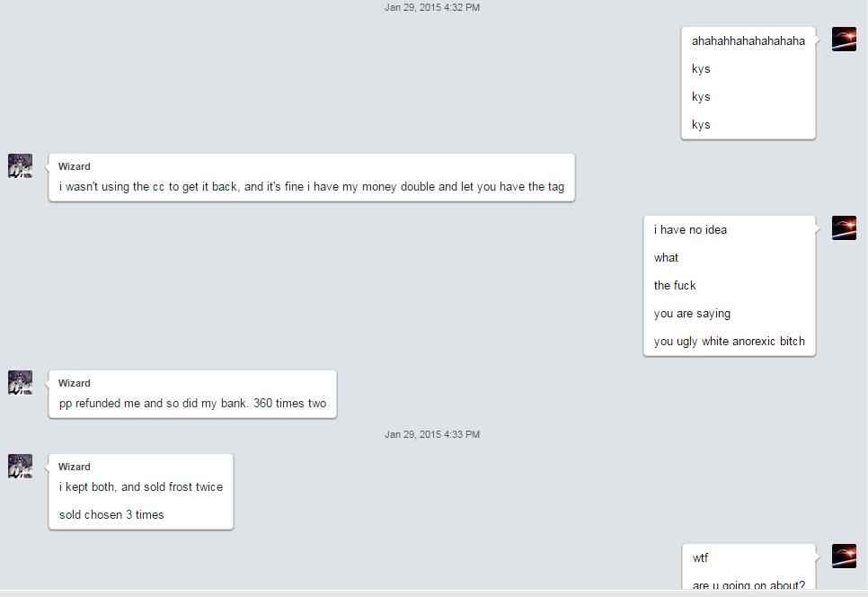Image resolution: width=868 pixels, height=597 pixels.
Task: Click the Jan 29, 2015 4:33 PM timestamp
Action: point(432,434)
